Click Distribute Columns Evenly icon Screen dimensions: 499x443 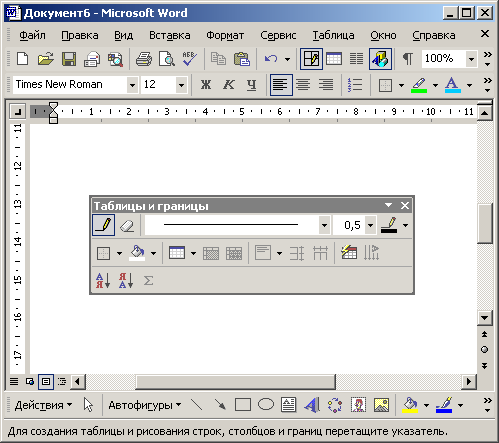320,253
